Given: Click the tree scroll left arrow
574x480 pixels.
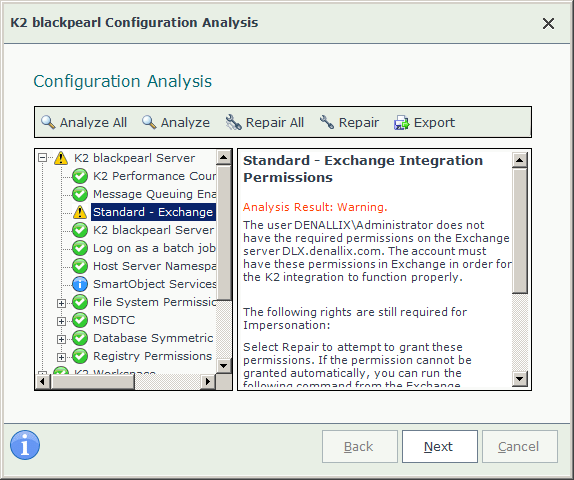Looking at the screenshot, I should click(42, 382).
